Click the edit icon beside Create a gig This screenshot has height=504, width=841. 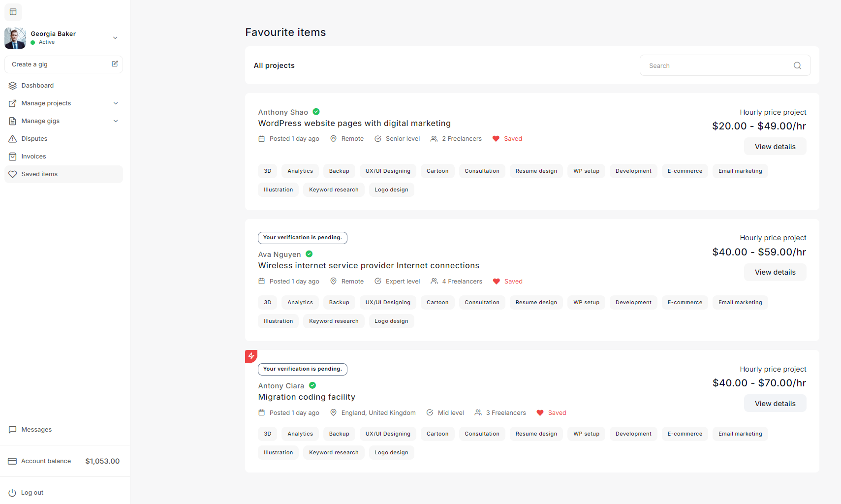click(115, 64)
